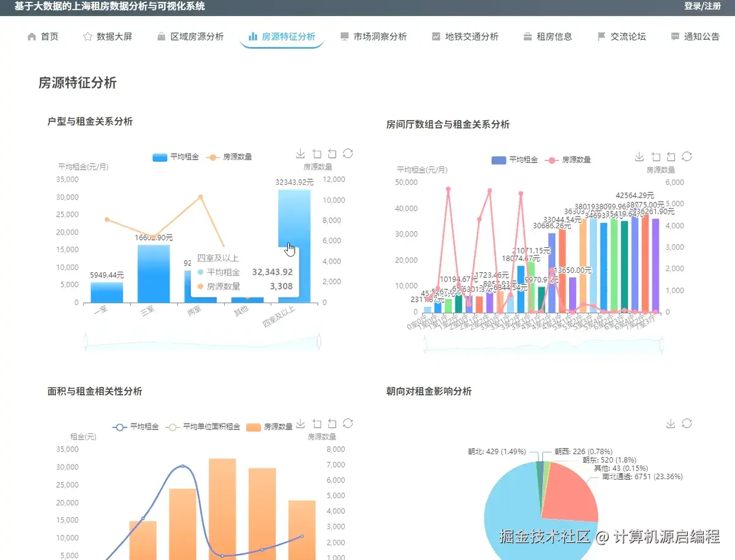Undo area zoom on 户型与租金 chart
735x560 pixels.
coord(332,154)
